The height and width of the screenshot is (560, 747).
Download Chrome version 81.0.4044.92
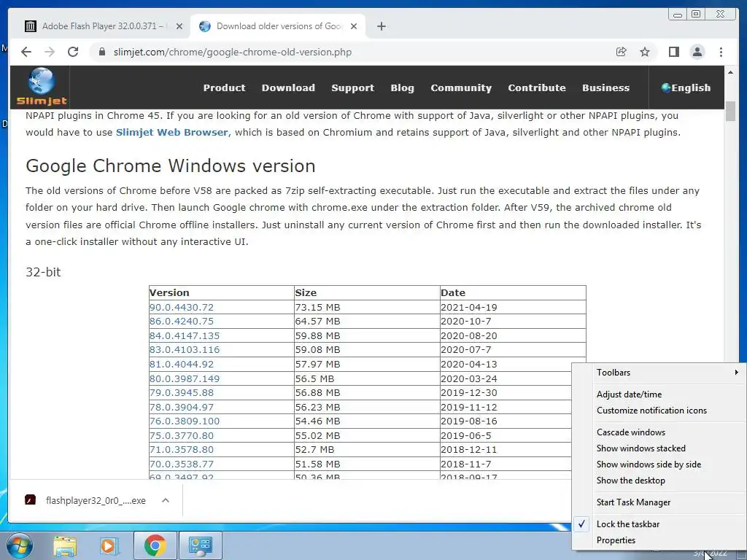click(182, 365)
